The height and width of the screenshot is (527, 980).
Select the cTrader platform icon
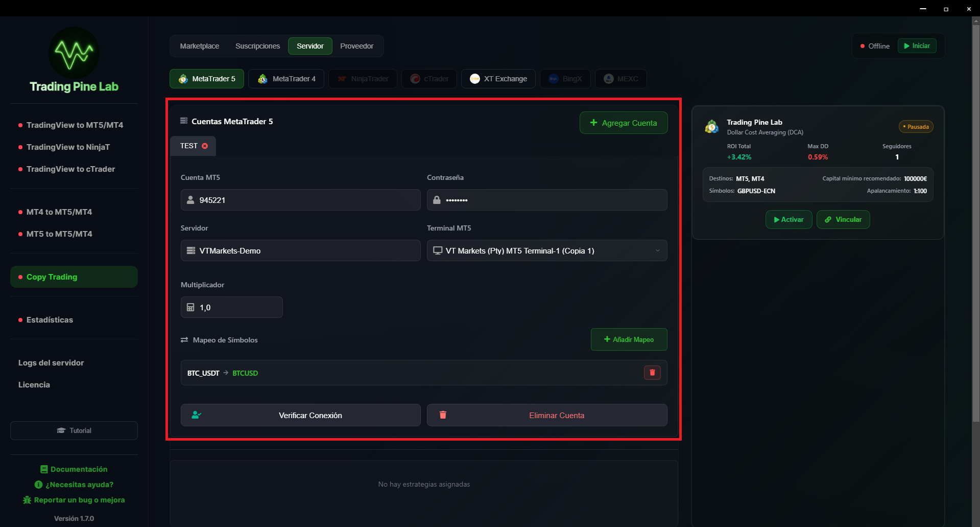pos(415,79)
